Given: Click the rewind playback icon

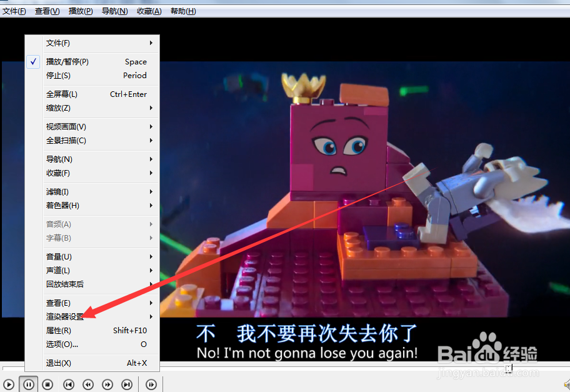Looking at the screenshot, I should pos(87,384).
